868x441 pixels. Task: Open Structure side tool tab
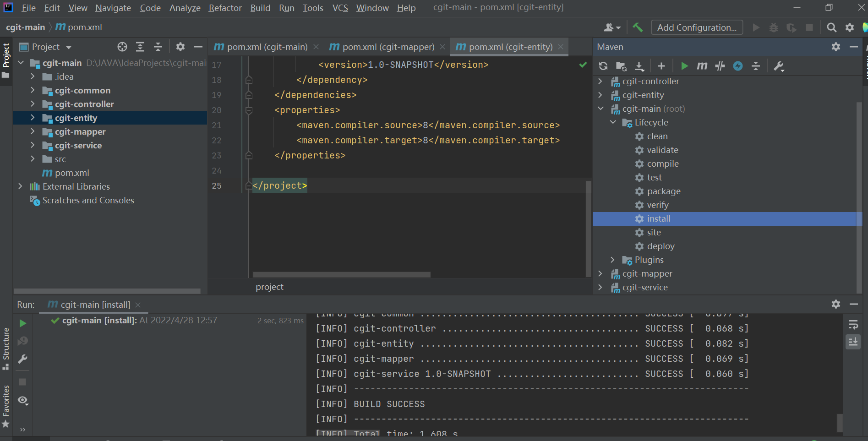[6, 349]
